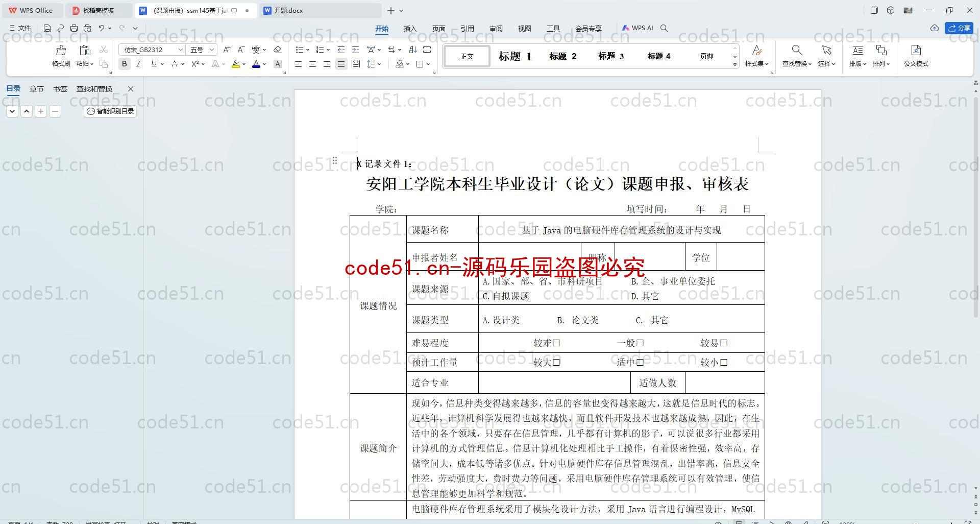The image size is (980, 524).
Task: Decrease font size with A- icon
Action: [x=241, y=50]
